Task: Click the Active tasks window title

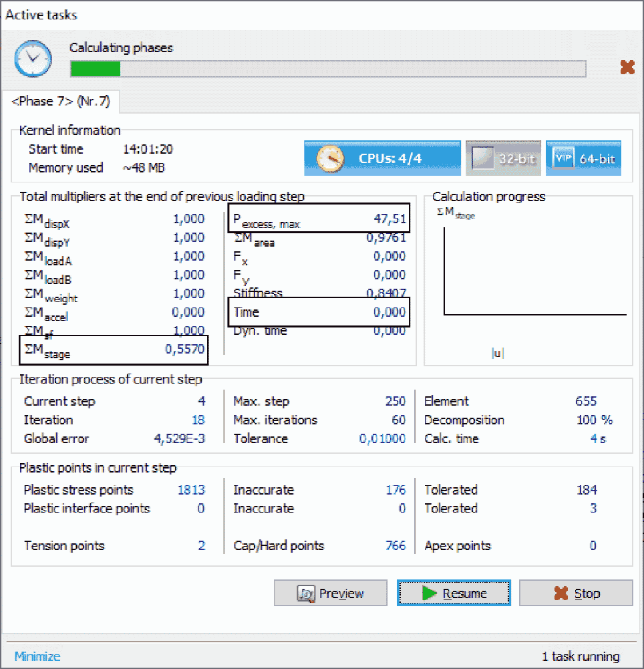Action: (41, 15)
